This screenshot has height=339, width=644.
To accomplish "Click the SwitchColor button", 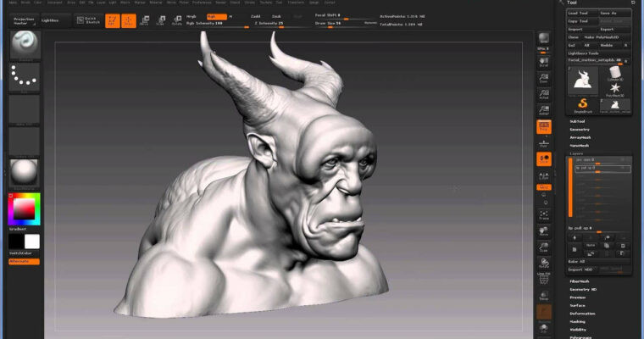I will coord(25,253).
